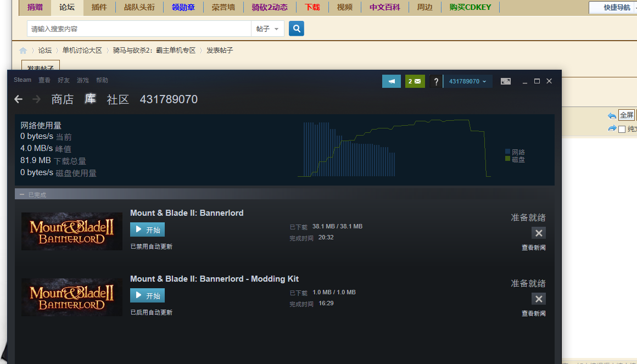637x364 pixels.
Task: Click the 81.9 MB download total value
Action: [x=36, y=160]
